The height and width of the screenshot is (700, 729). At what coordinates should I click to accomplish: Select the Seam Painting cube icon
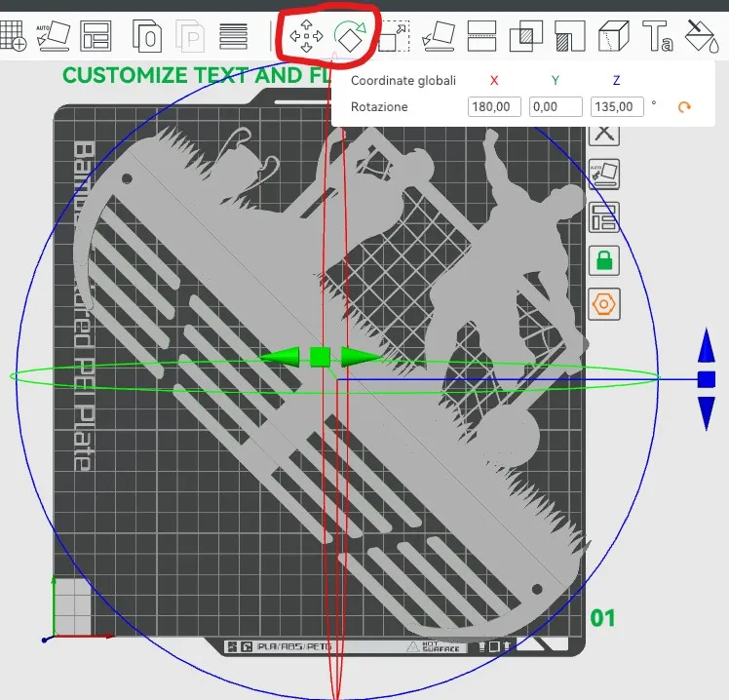(x=614, y=36)
